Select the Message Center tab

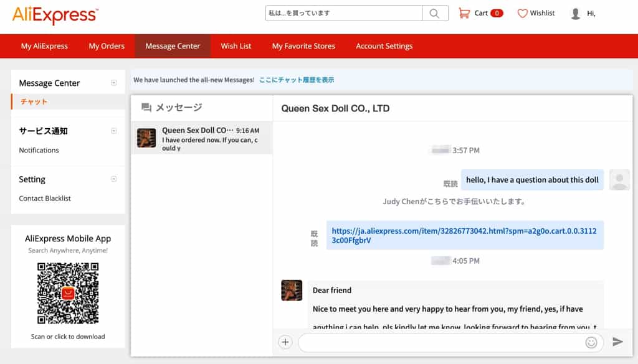click(173, 46)
